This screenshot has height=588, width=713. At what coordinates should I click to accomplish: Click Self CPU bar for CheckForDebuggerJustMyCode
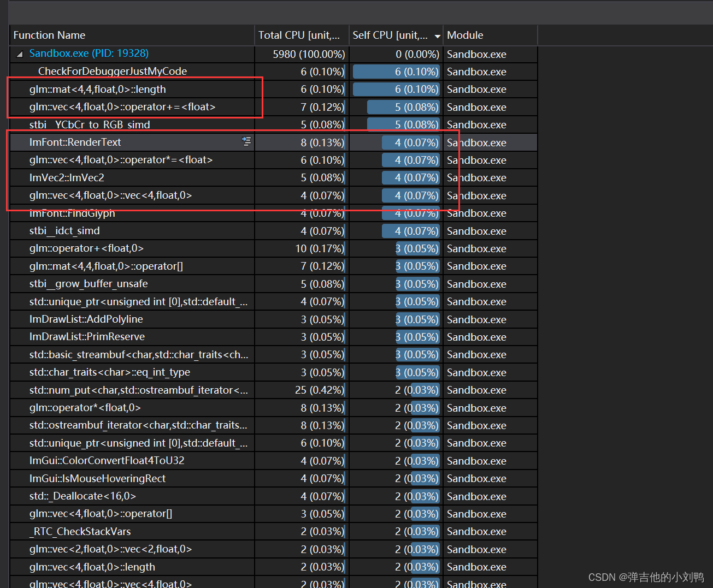pos(396,72)
